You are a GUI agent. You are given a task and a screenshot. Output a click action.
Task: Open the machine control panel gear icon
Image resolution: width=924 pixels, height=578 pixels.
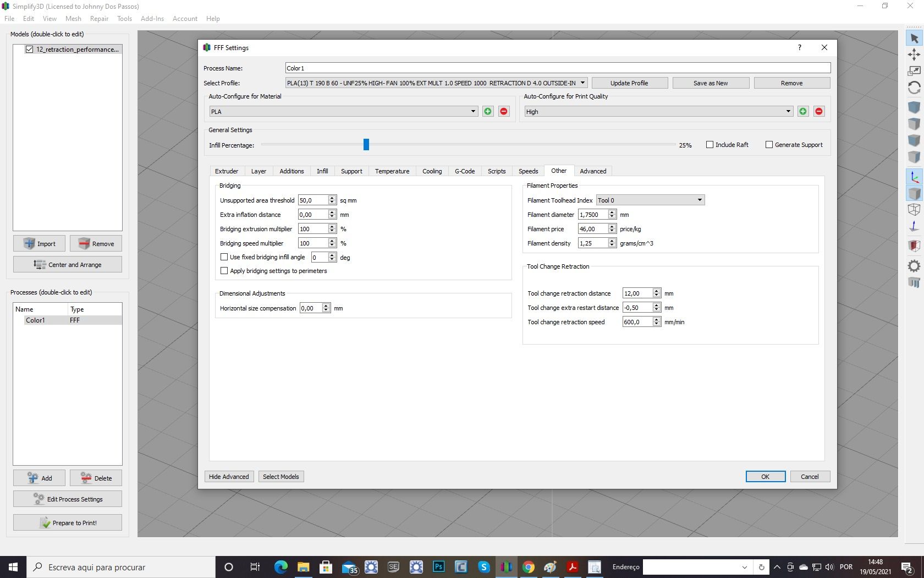click(914, 266)
